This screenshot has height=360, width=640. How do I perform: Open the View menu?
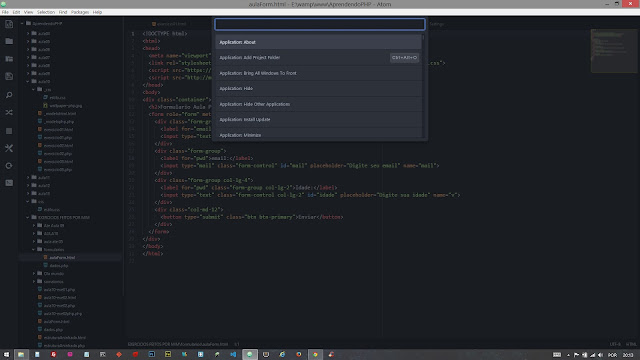pyautogui.click(x=29, y=12)
